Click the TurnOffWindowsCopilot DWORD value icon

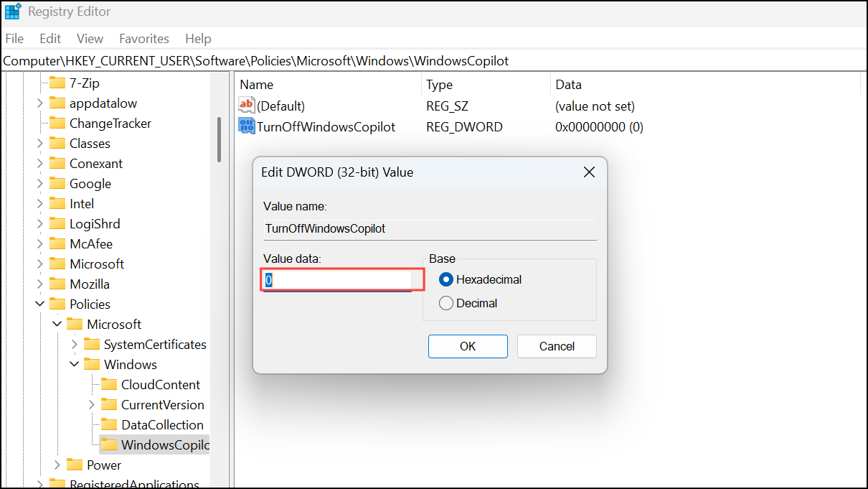[x=247, y=126]
